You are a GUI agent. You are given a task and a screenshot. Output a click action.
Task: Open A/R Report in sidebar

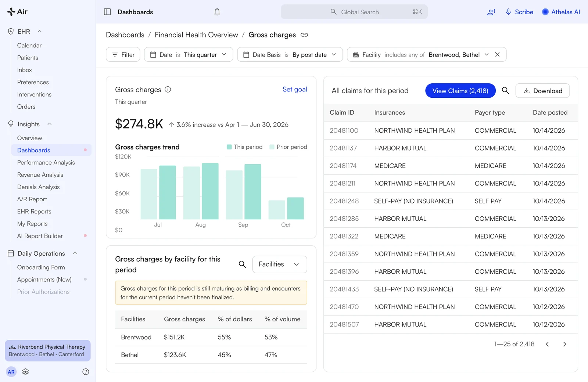32,199
